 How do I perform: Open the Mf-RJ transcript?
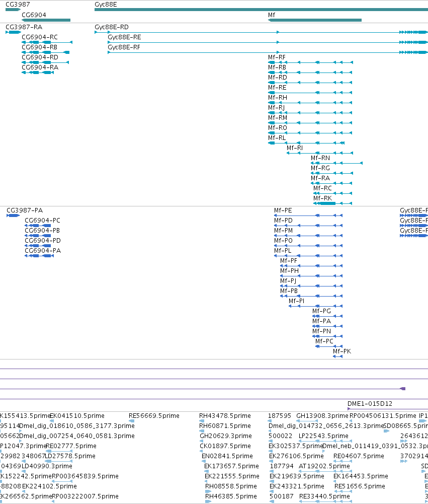[x=310, y=113]
